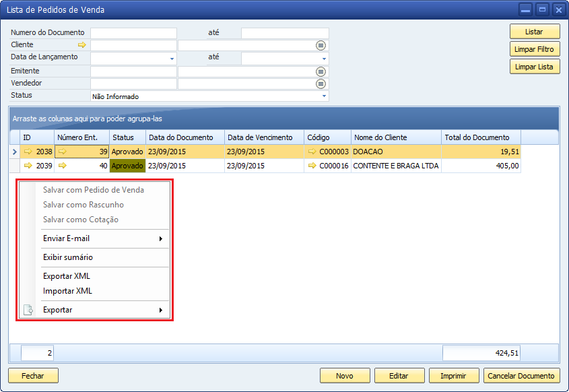Click the Fechar button
Viewport: 569px width, 392px height.
tap(33, 376)
